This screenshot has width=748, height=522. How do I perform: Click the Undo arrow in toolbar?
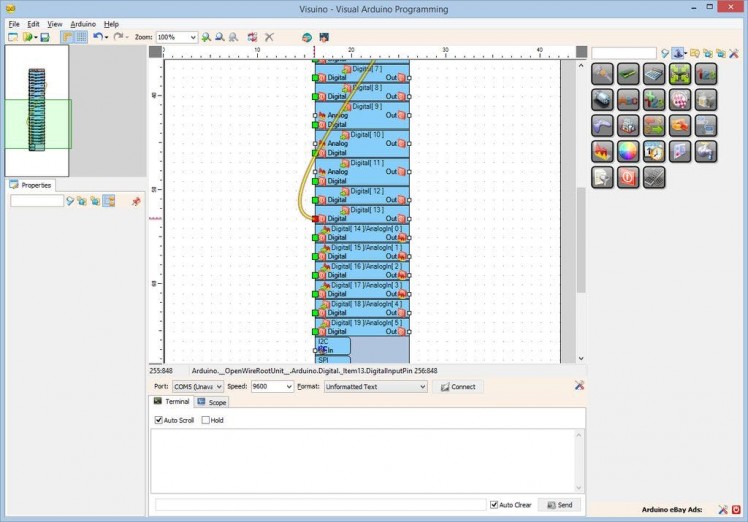click(98, 37)
